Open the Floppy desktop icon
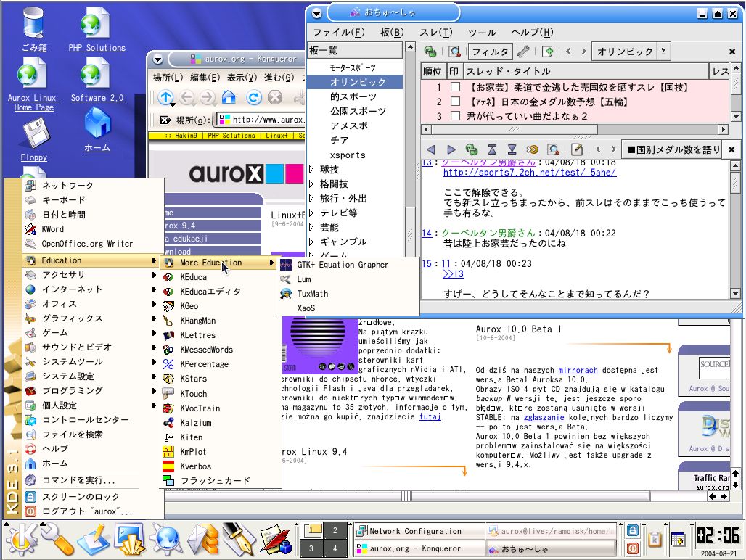This screenshot has width=746, height=560. (x=34, y=133)
